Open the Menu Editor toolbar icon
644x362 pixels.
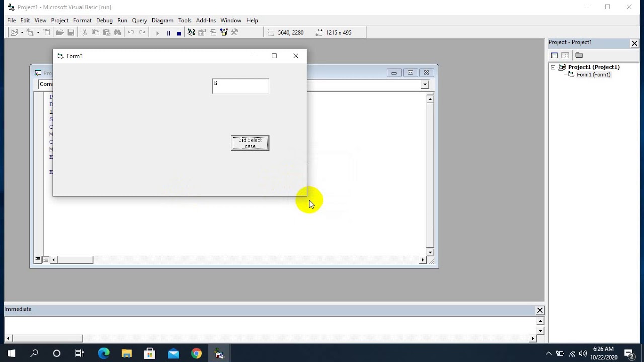coord(47,32)
